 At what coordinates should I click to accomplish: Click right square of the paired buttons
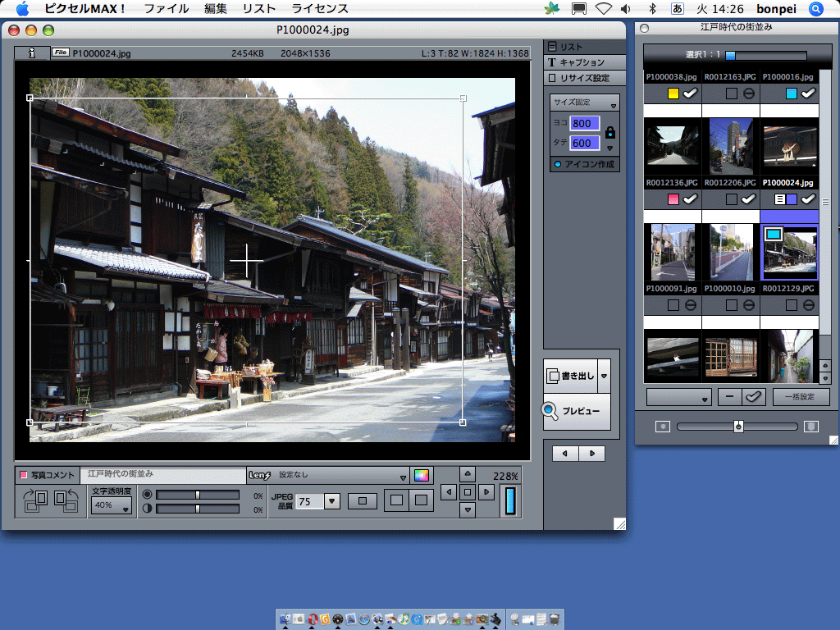click(422, 500)
